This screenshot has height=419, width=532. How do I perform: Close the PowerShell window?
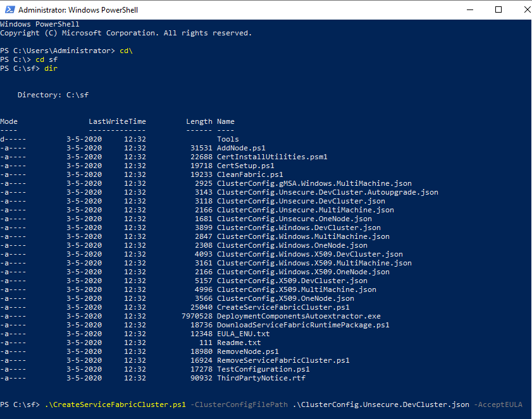pos(527,10)
